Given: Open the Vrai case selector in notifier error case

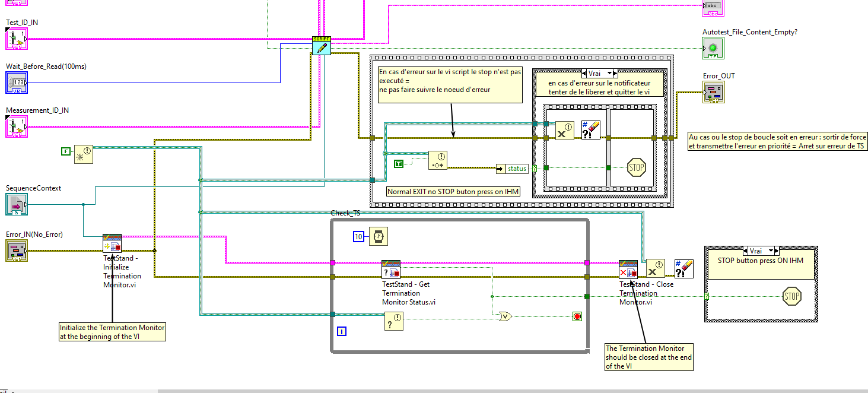Looking at the screenshot, I should [x=600, y=74].
